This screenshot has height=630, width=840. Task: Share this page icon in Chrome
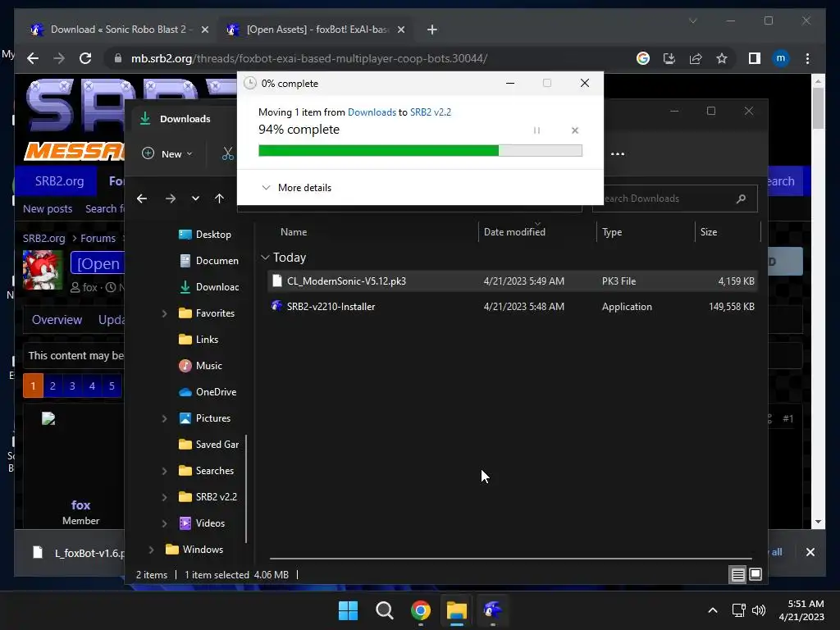click(696, 58)
